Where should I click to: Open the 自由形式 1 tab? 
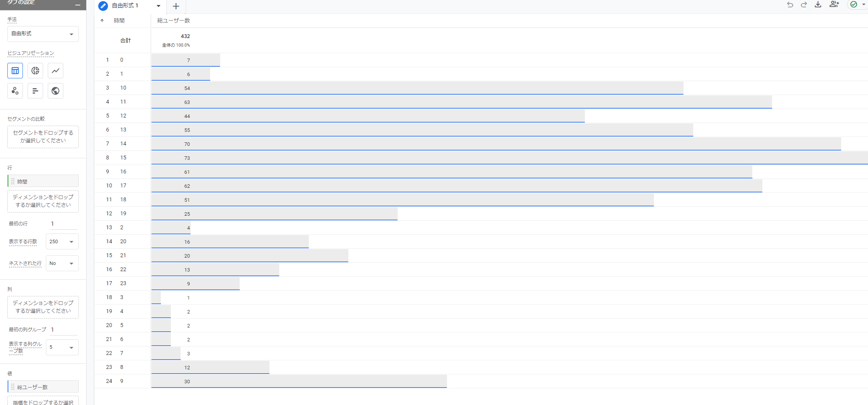(125, 6)
